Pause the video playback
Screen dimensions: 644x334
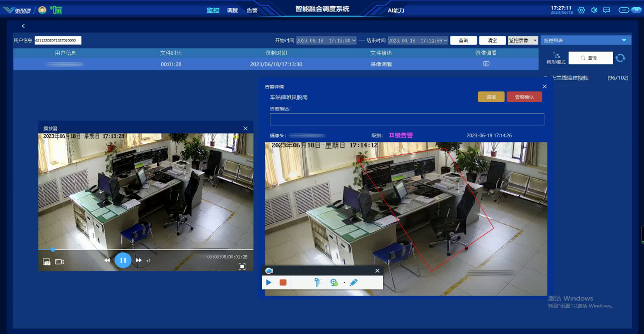123,260
